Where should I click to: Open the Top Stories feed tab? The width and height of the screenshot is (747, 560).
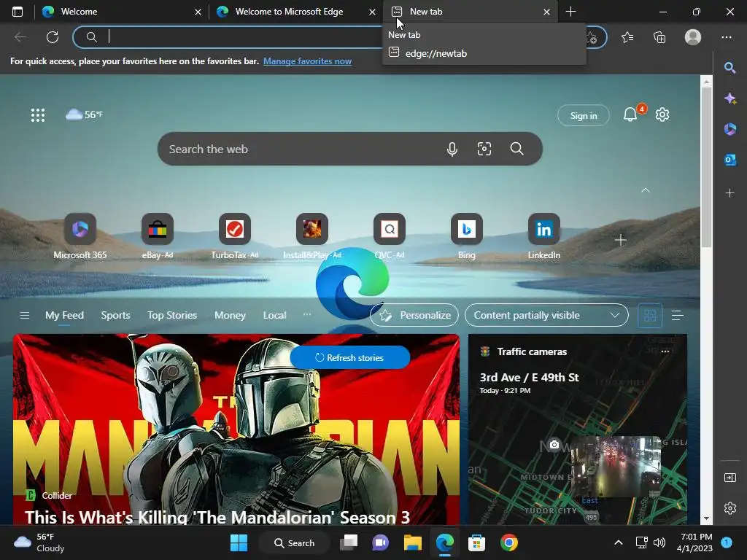click(x=172, y=315)
